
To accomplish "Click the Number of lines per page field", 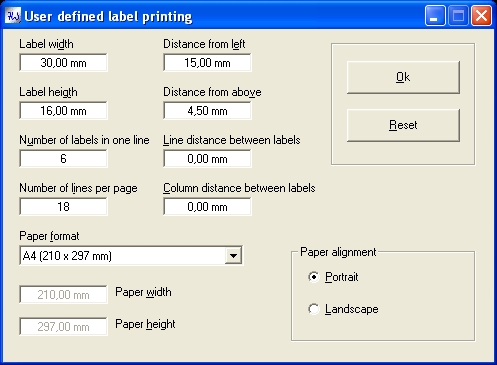I will pyautogui.click(x=63, y=207).
